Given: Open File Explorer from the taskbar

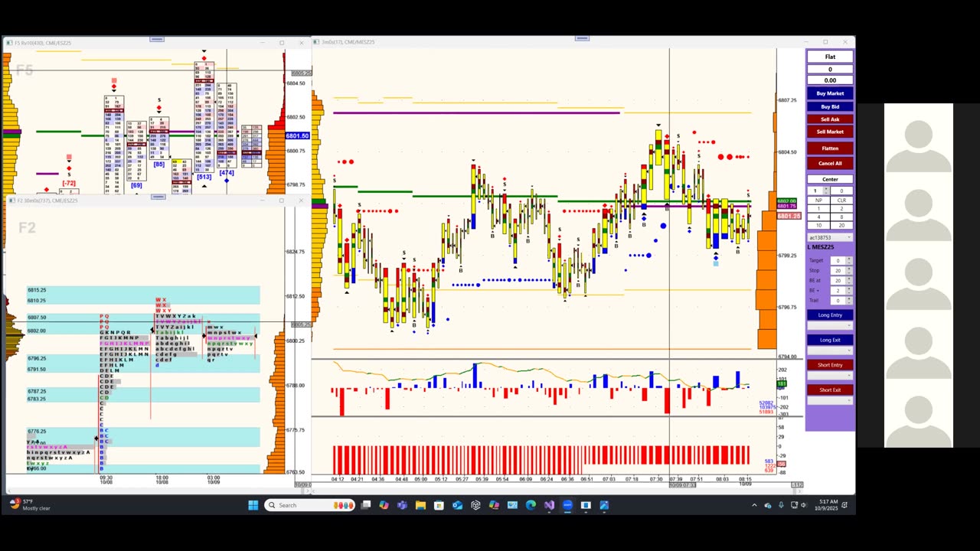Looking at the screenshot, I should (x=420, y=505).
